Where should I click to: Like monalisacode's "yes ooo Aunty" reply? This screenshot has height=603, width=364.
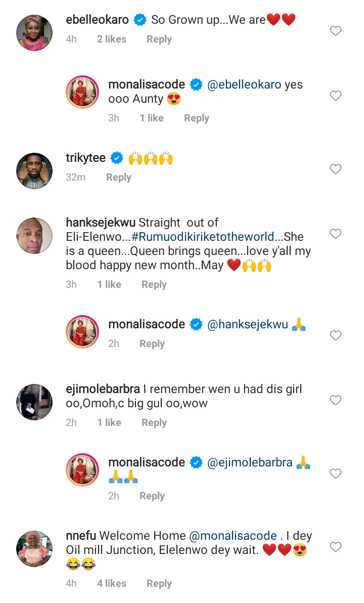coord(336,96)
